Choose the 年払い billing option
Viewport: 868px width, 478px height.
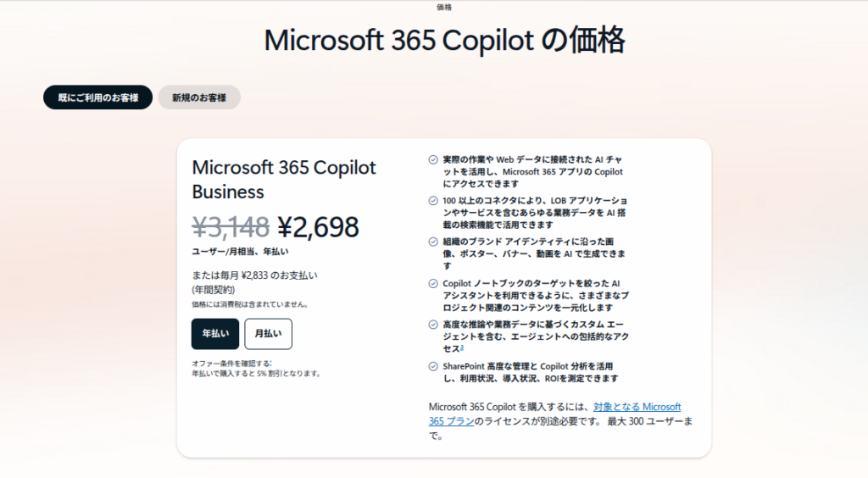tap(215, 334)
